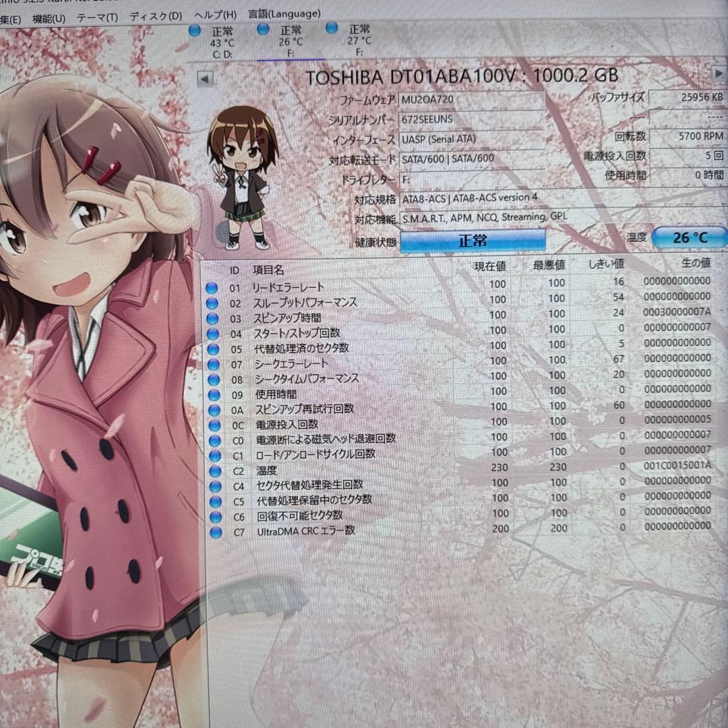728x728 pixels.
Task: Click the 項目名 column header
Action: point(268,270)
